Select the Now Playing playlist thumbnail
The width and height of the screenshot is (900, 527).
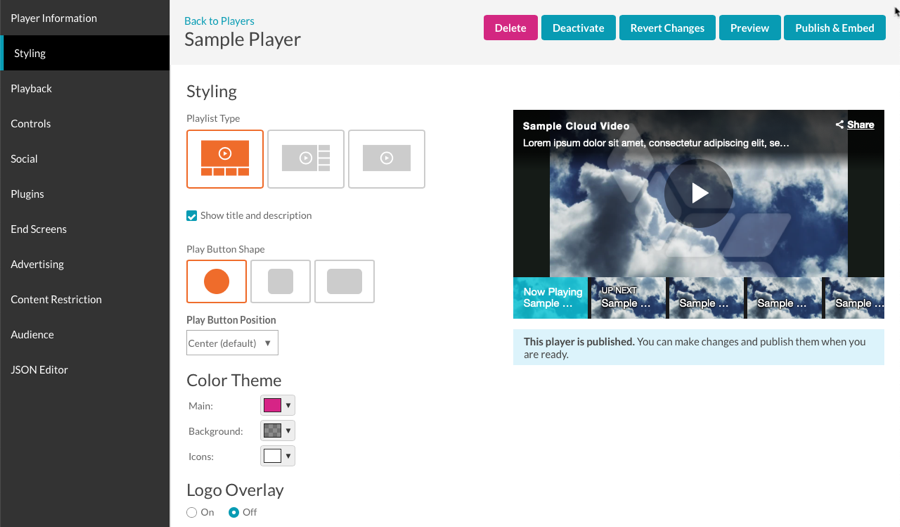(550, 298)
